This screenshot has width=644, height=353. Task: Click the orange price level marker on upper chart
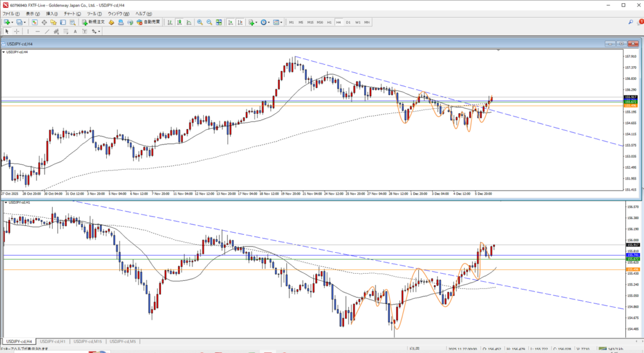pos(631,106)
